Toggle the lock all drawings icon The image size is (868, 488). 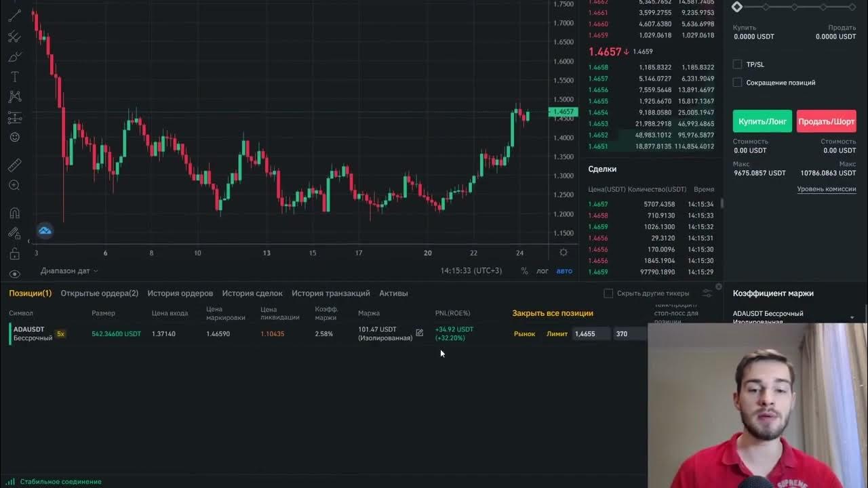(x=14, y=253)
